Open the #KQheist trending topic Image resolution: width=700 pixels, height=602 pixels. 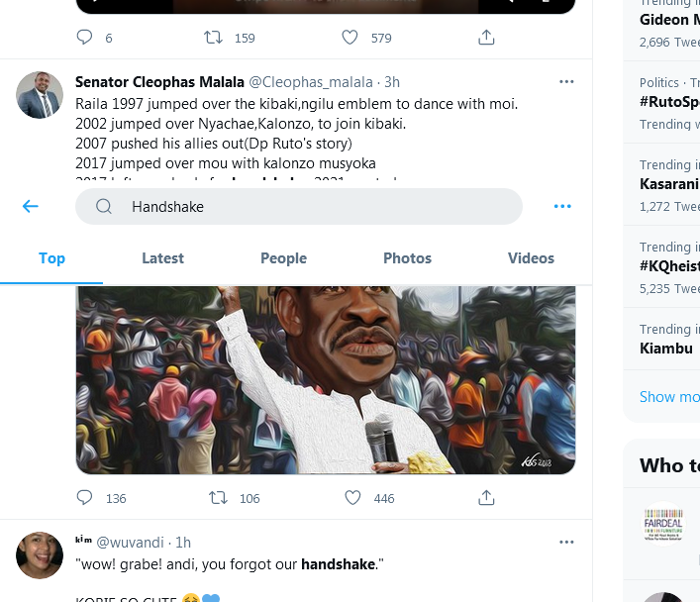(669, 265)
